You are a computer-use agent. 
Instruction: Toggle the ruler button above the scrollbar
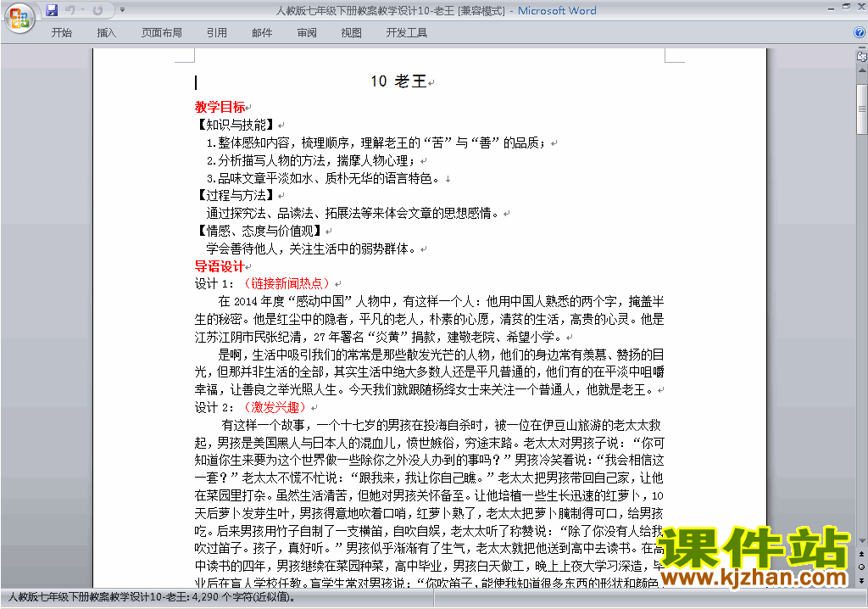(862, 56)
